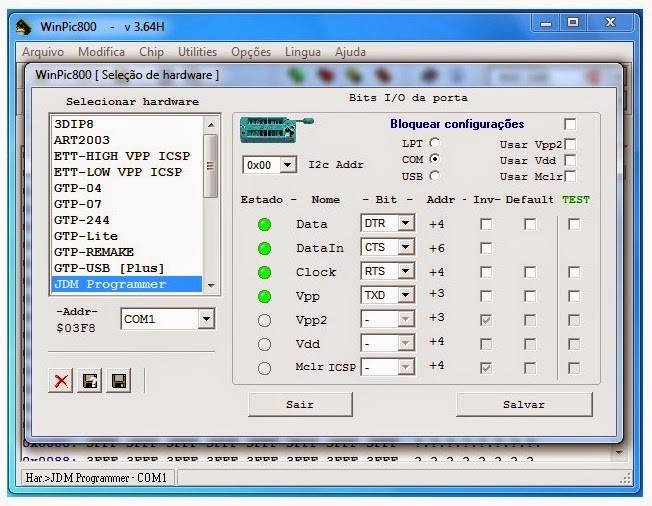Click the green Vpp state indicator
This screenshot has width=652, height=506.
point(264,296)
